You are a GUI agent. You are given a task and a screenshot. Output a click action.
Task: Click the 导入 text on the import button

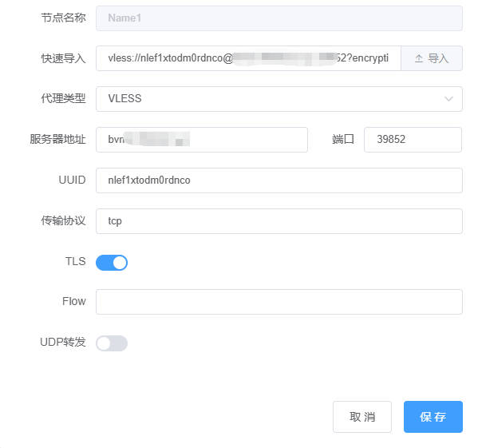point(438,58)
